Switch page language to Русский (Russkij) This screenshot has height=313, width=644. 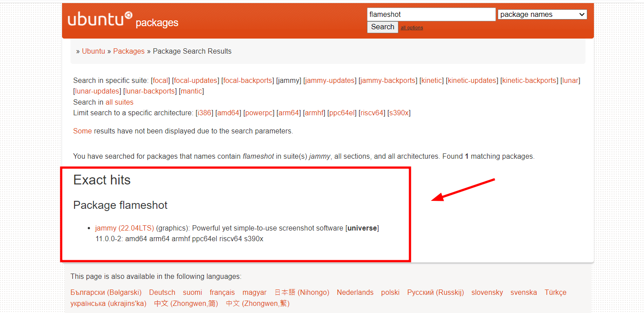tap(435, 292)
